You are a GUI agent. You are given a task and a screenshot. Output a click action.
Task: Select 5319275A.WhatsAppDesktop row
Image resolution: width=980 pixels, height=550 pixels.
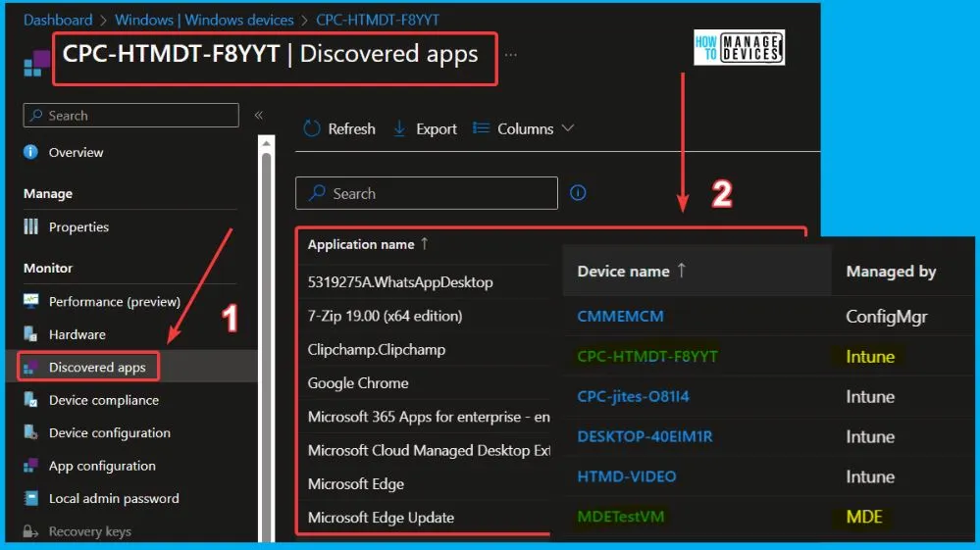point(400,282)
